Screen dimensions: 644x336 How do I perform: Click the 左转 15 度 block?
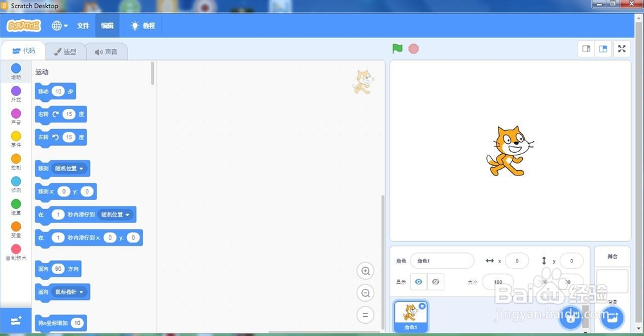pos(61,137)
